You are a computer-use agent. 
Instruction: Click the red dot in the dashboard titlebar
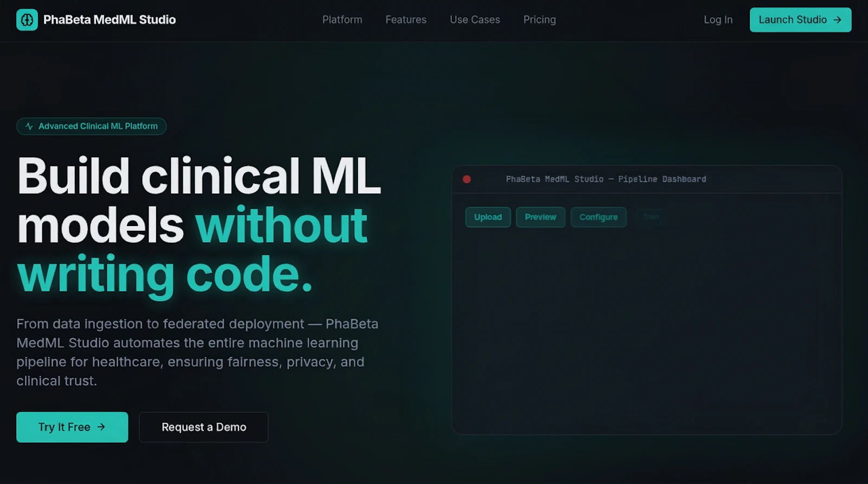pyautogui.click(x=467, y=179)
